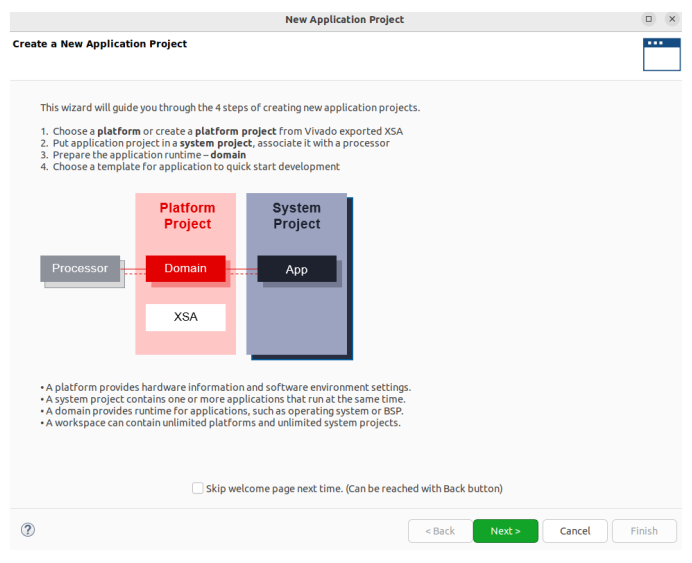Click the System Project diagram heading
Image resolution: width=692 pixels, height=563 pixels.
click(297, 216)
